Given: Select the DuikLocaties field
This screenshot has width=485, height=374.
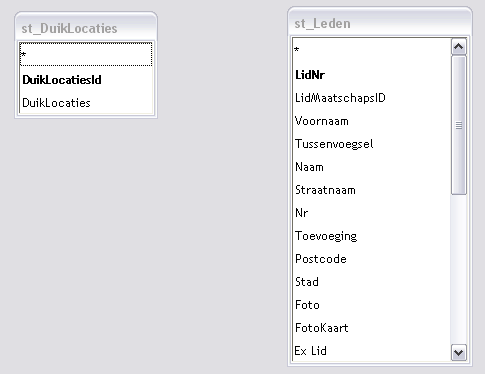Looking at the screenshot, I should click(86, 103).
